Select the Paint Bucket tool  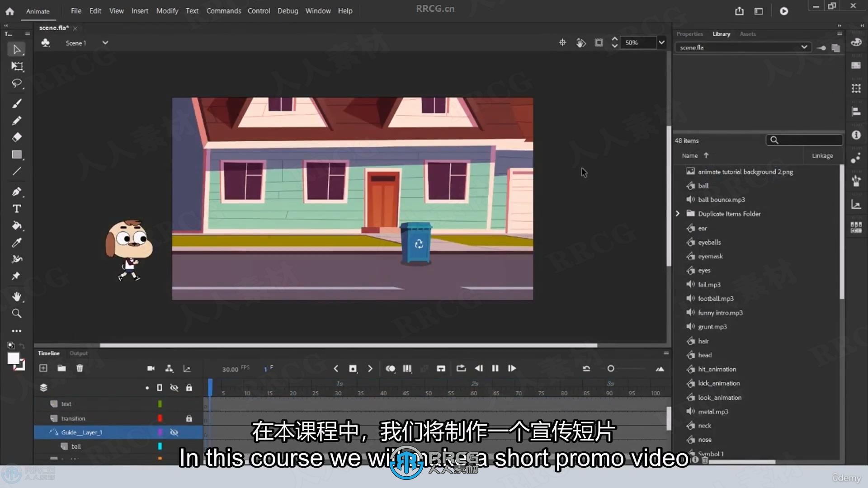coord(17,225)
